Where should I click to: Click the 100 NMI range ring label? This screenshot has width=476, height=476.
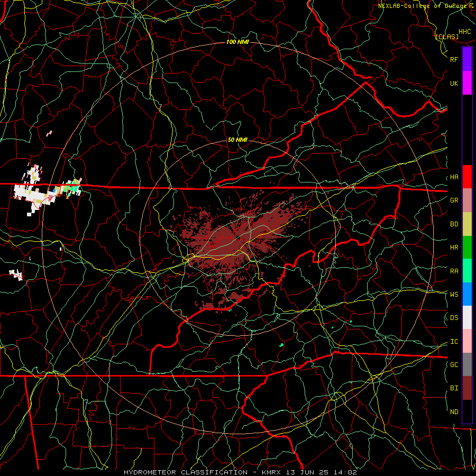point(237,42)
